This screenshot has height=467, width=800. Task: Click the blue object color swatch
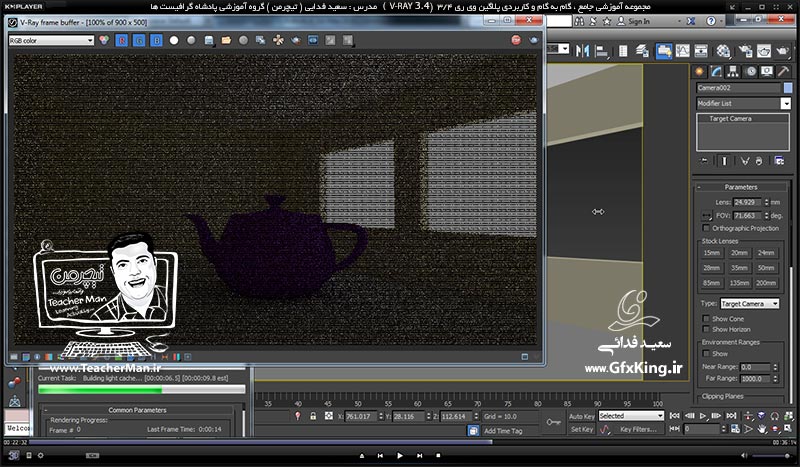tap(787, 88)
